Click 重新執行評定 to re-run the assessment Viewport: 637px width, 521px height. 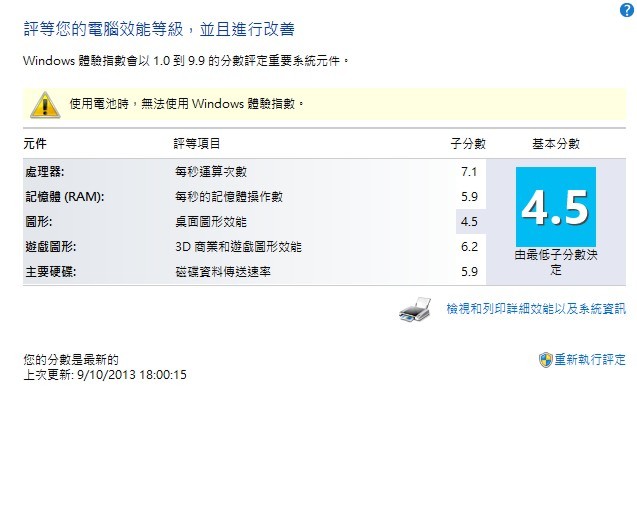(x=590, y=360)
